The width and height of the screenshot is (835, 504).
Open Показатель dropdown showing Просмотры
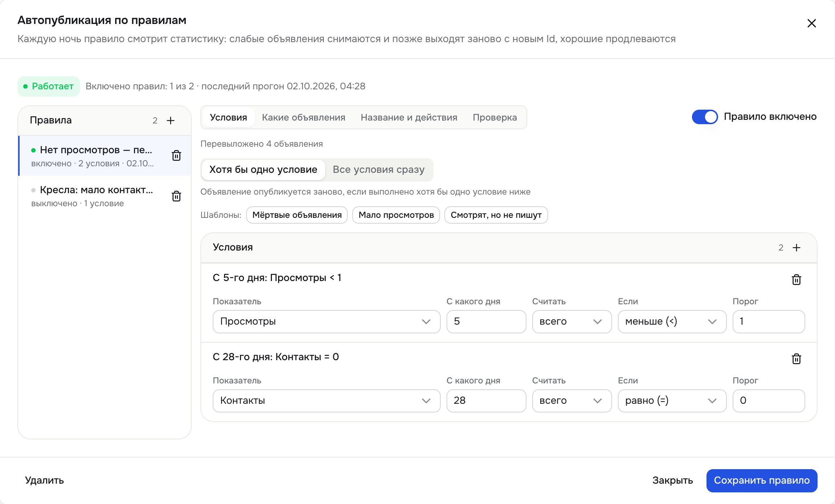click(x=326, y=322)
